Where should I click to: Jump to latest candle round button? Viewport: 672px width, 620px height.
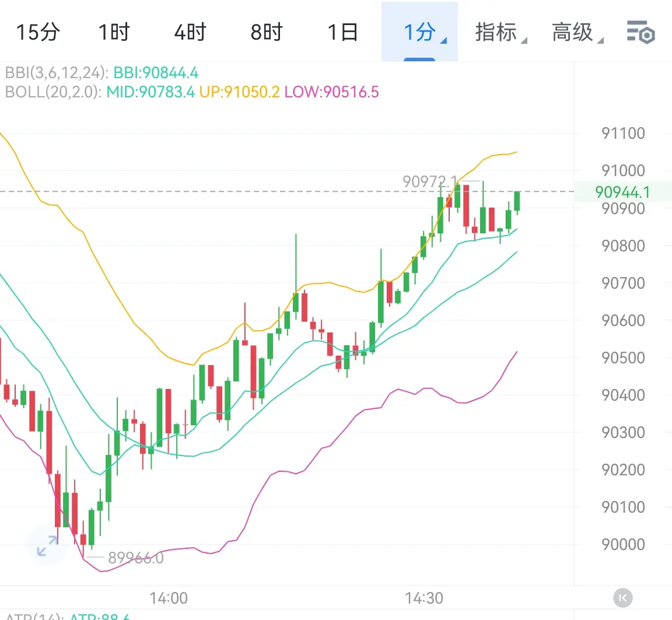click(x=623, y=598)
